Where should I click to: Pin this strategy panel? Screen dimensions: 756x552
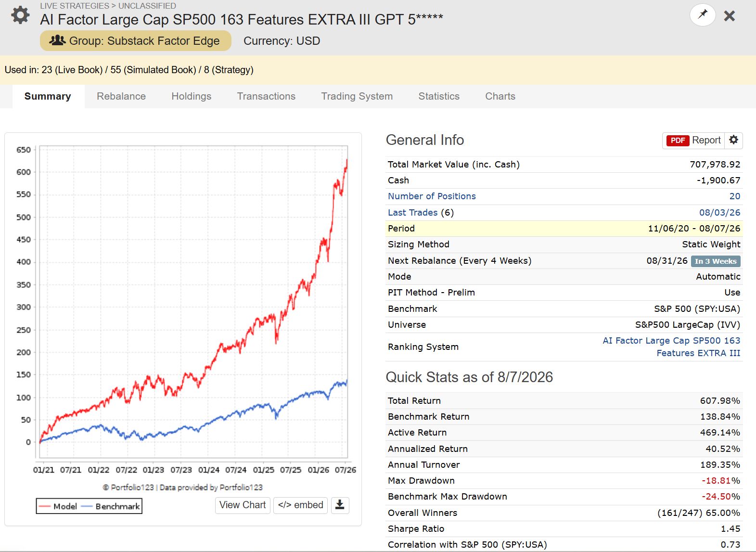pyautogui.click(x=703, y=15)
